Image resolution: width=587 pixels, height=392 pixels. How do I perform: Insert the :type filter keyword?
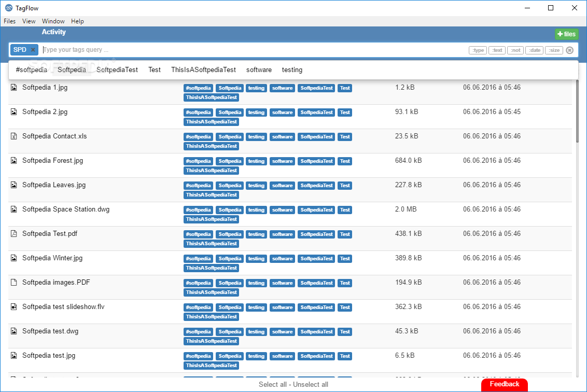(x=478, y=50)
